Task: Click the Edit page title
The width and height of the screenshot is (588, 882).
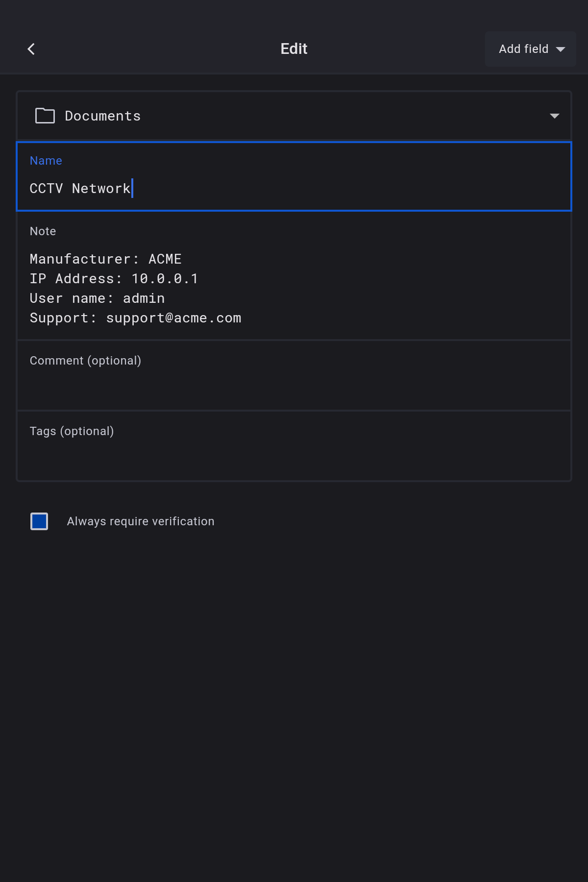Action: [x=294, y=49]
